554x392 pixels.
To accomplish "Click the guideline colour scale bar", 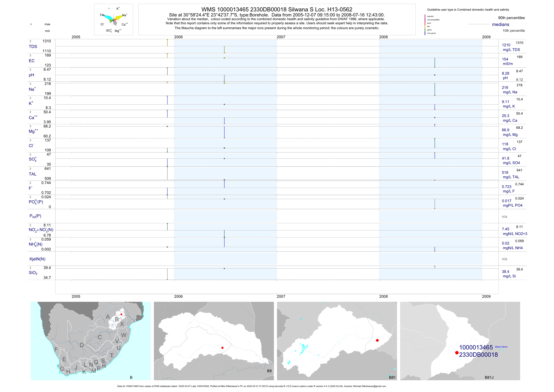I will pos(425,25).
